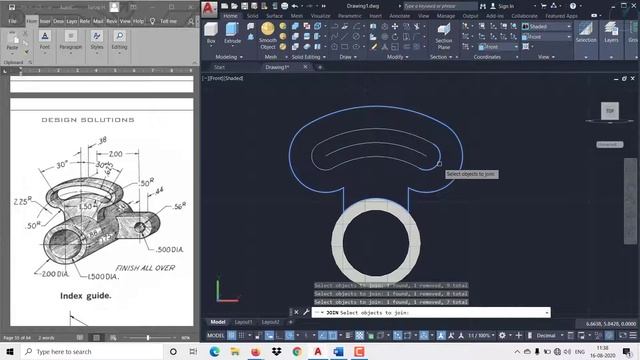Open the Visualize ribbon tab

[320, 16]
